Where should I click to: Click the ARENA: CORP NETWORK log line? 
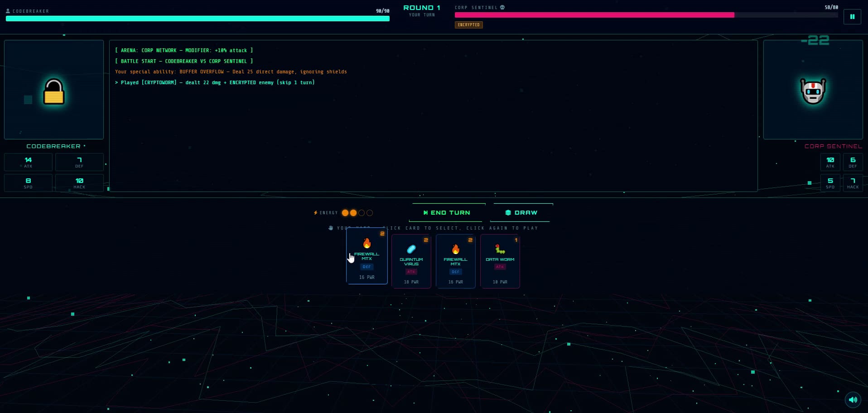pyautogui.click(x=184, y=50)
